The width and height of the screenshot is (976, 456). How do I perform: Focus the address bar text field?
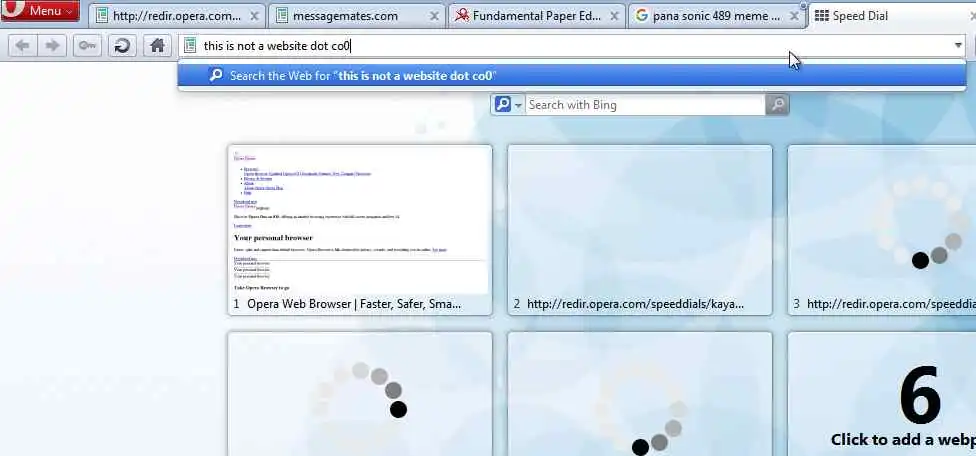point(573,45)
